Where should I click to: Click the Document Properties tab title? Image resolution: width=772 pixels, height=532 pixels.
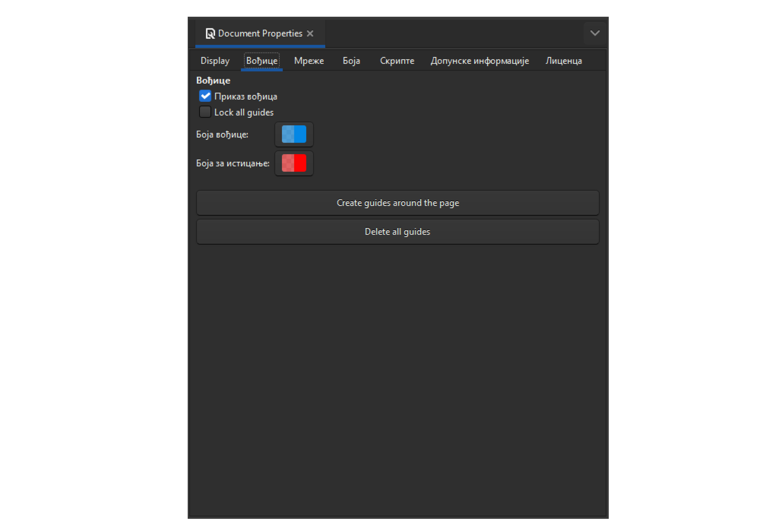click(x=260, y=34)
